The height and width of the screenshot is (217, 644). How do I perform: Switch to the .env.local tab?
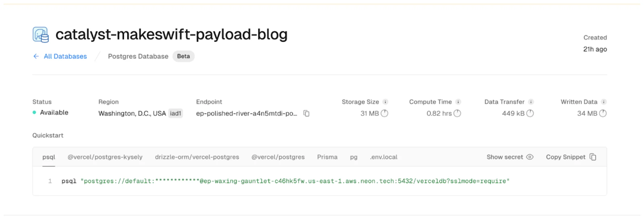(383, 157)
